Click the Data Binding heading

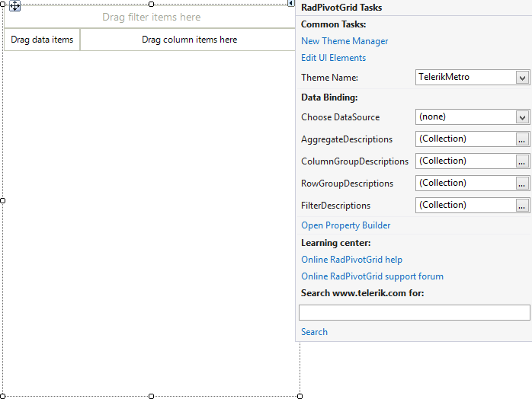329,97
